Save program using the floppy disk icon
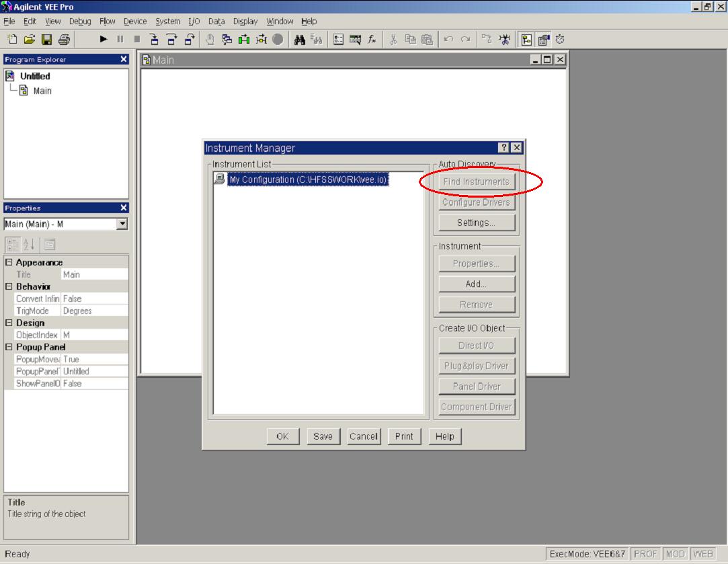This screenshot has height=564, width=728. 46,40
